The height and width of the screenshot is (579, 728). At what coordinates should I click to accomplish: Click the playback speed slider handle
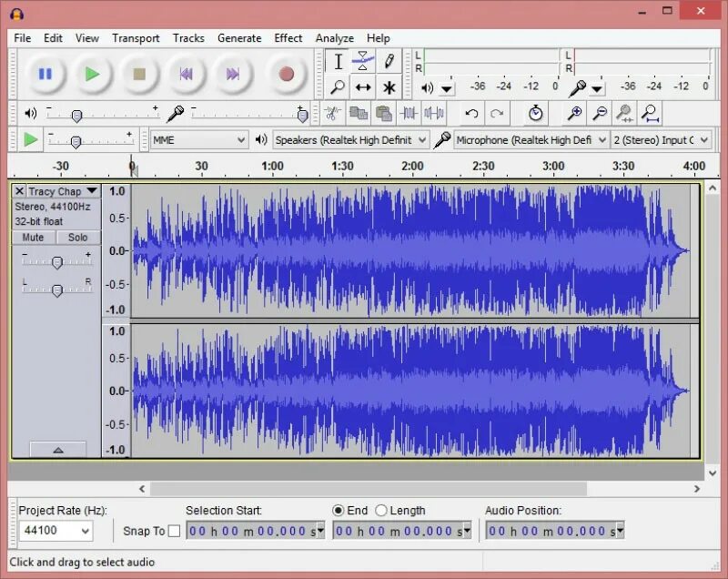tap(76, 142)
